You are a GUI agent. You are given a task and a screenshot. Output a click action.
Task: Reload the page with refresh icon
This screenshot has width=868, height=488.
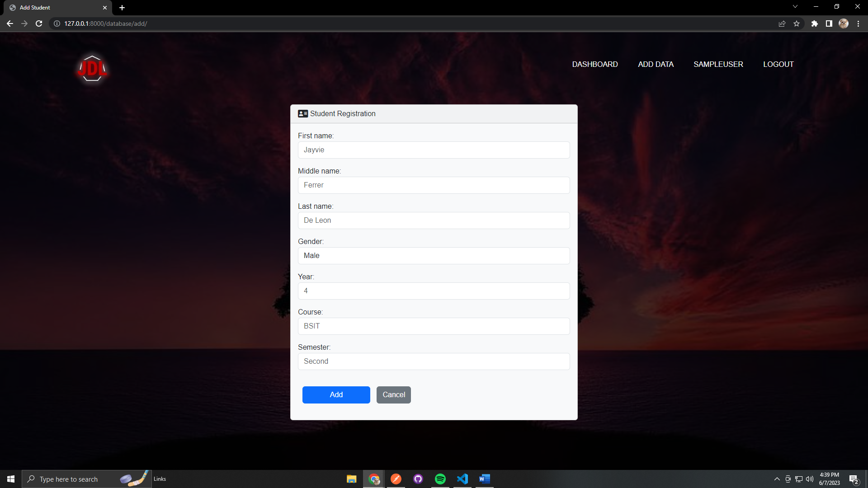[x=39, y=23]
